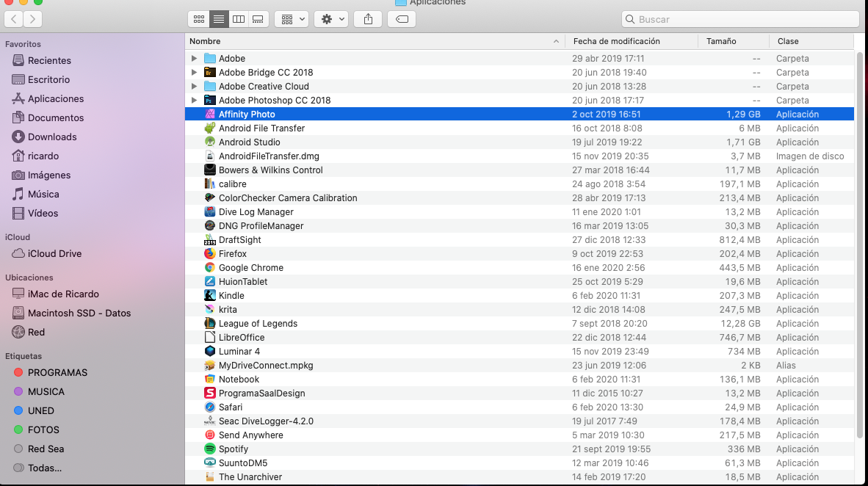Viewport: 868px width, 486px height.
Task: Go back with the left arrow
Action: [14, 19]
